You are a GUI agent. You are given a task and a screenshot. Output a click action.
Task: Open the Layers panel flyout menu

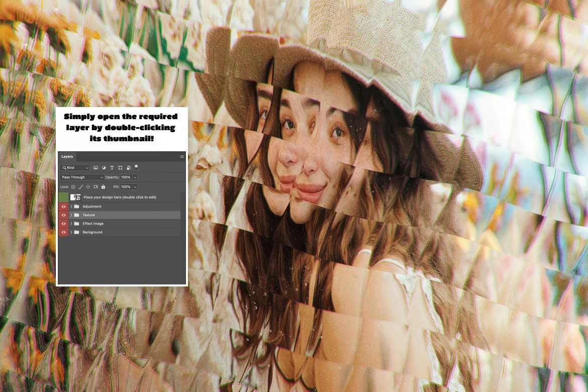(182, 156)
